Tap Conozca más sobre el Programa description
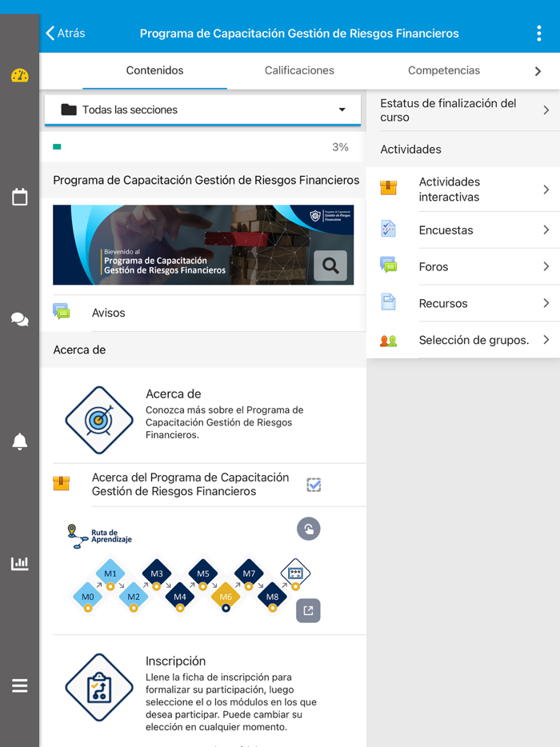Screen dimensions: 560x747 point(225,422)
